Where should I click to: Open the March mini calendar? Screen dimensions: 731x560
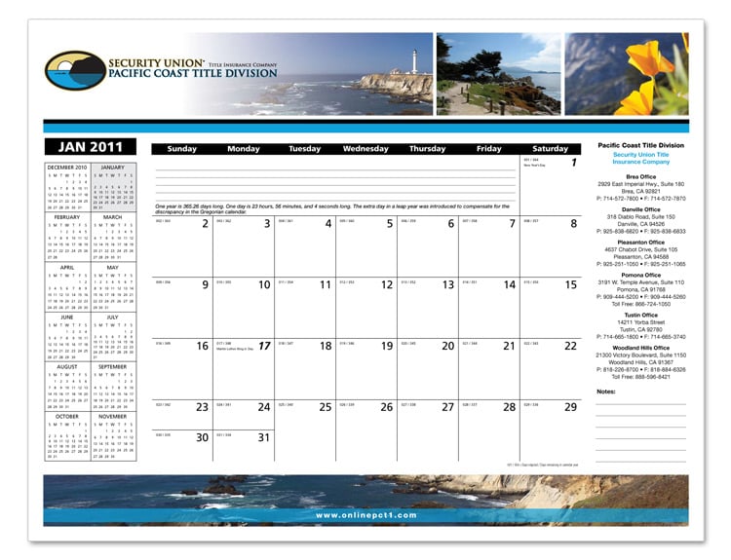pyautogui.click(x=113, y=237)
